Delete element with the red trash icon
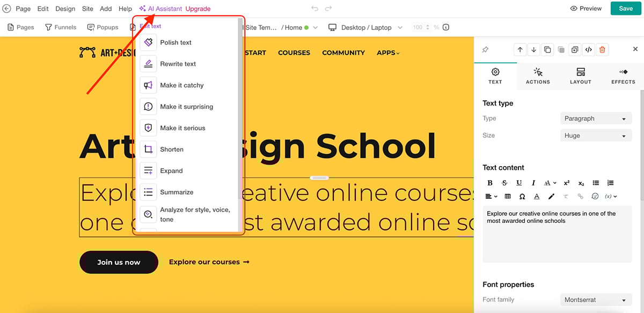This screenshot has height=313, width=644. click(602, 49)
